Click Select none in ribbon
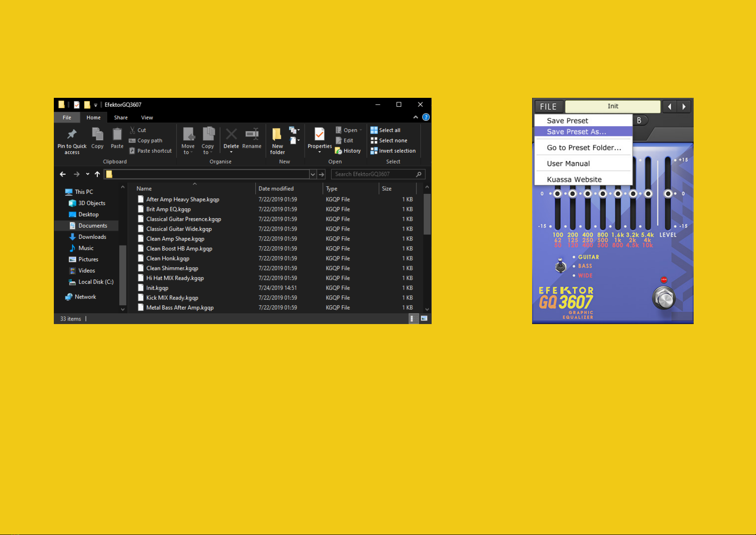 [389, 140]
